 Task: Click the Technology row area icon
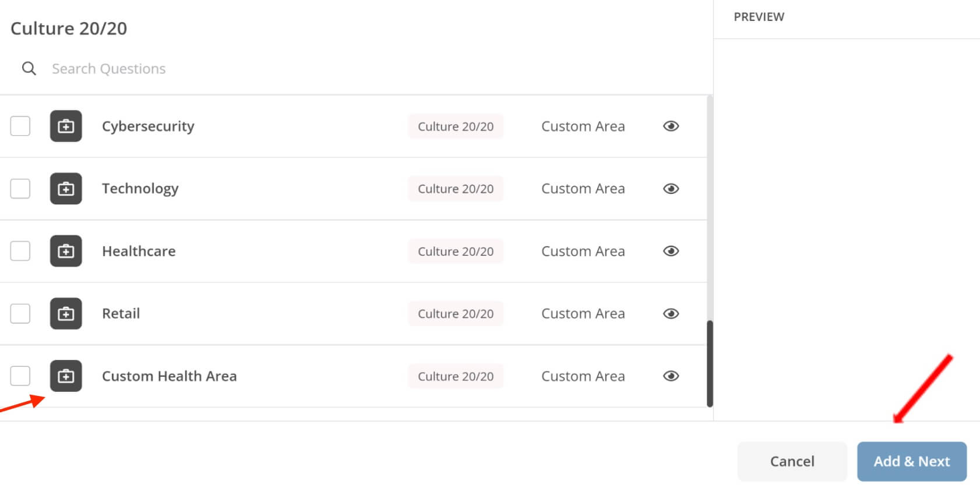point(66,189)
